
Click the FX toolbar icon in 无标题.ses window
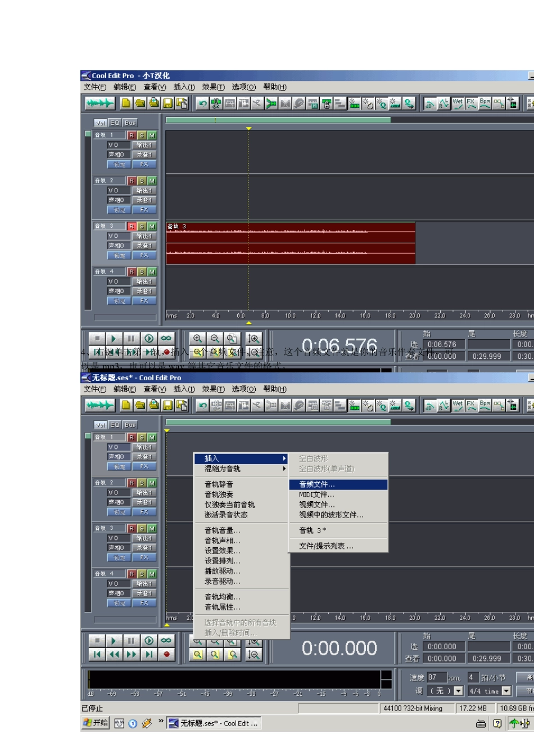point(471,405)
